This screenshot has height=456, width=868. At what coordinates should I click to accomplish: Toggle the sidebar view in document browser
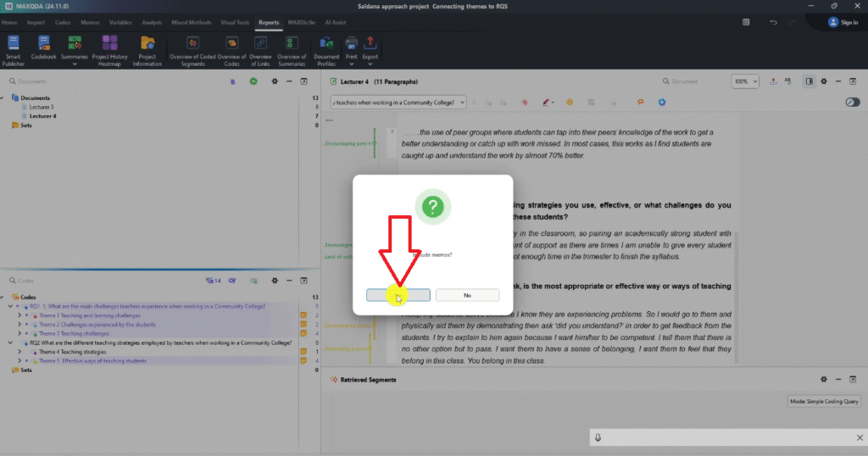click(809, 81)
